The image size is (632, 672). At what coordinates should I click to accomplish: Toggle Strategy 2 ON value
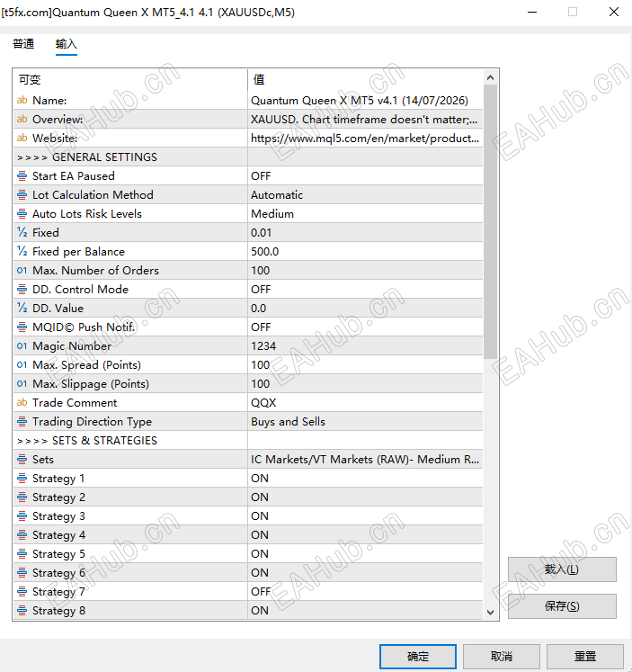coord(365,497)
